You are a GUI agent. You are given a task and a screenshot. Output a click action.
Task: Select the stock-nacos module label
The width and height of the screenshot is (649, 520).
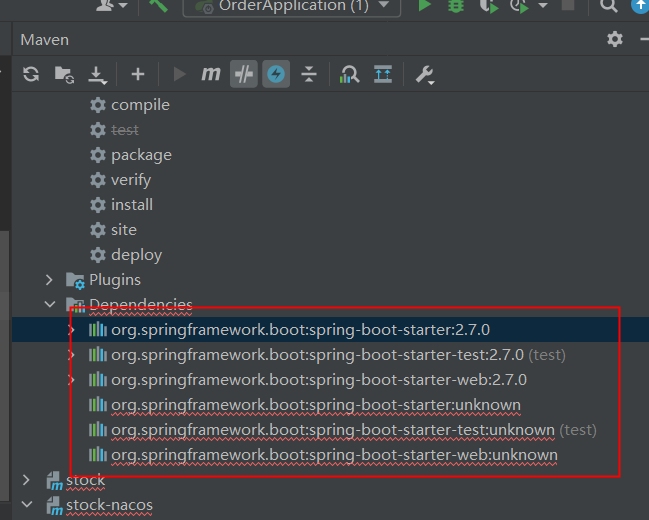109,505
